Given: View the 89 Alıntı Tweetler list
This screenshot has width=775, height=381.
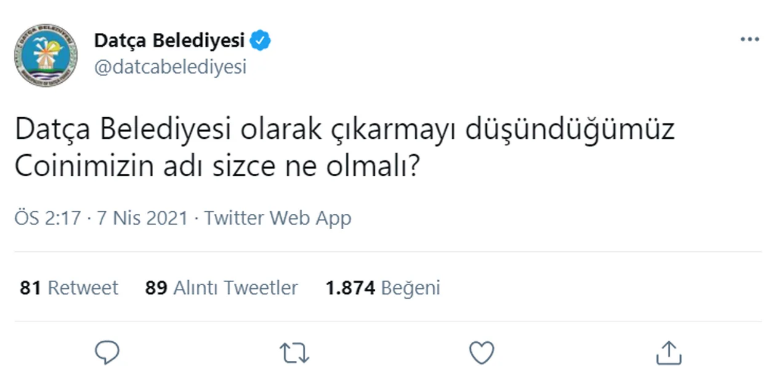Looking at the screenshot, I should 221,288.
